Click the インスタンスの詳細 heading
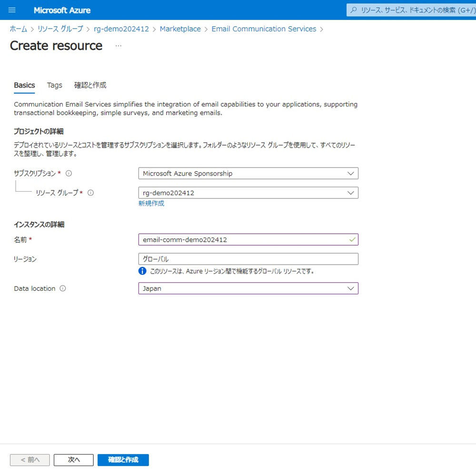 click(x=39, y=225)
